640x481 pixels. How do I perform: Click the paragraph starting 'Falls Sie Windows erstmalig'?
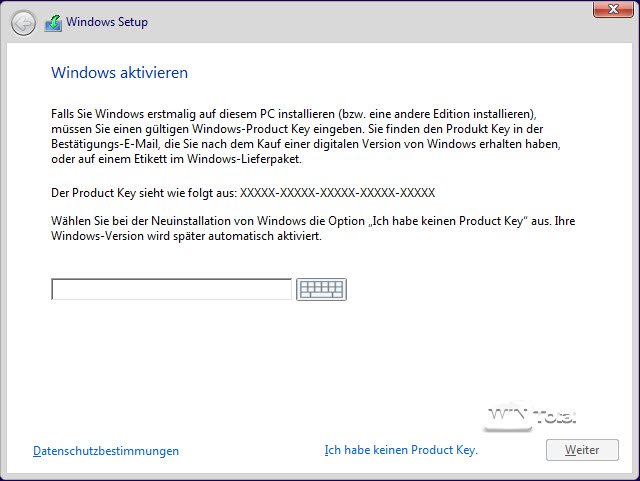click(306, 136)
